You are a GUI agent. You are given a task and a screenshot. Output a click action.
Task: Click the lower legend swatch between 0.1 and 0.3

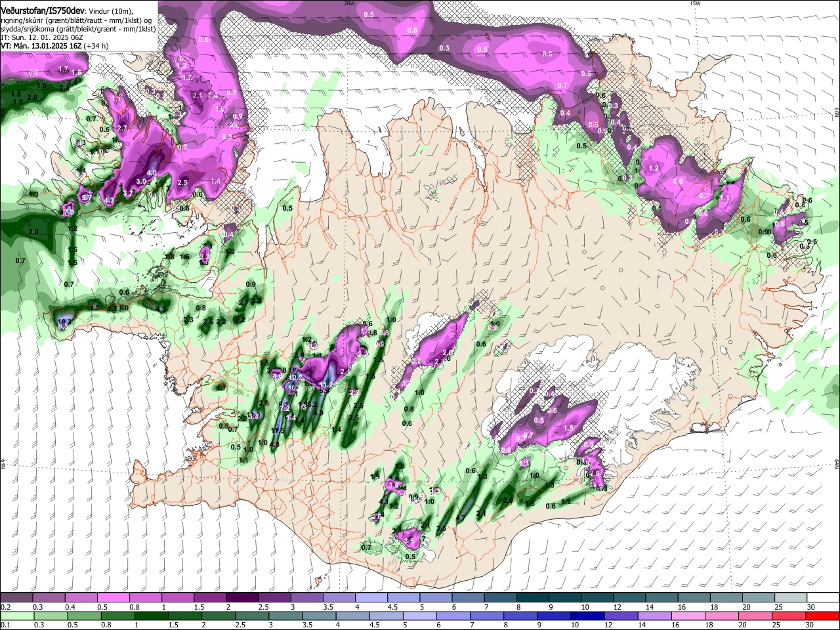[x=16, y=616]
